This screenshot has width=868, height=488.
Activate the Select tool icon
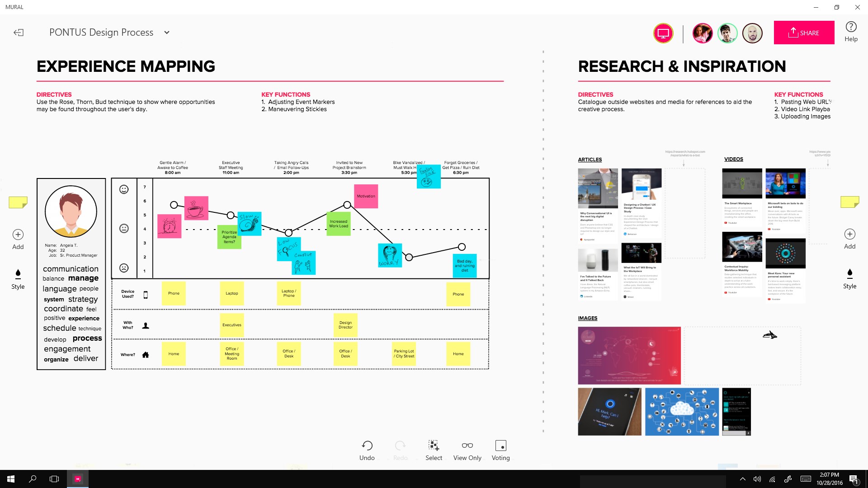[x=434, y=446]
